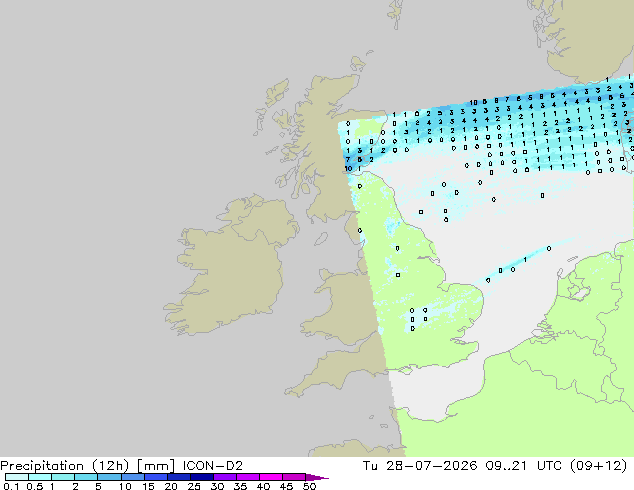Click the Isle of Man on the map

(321, 239)
